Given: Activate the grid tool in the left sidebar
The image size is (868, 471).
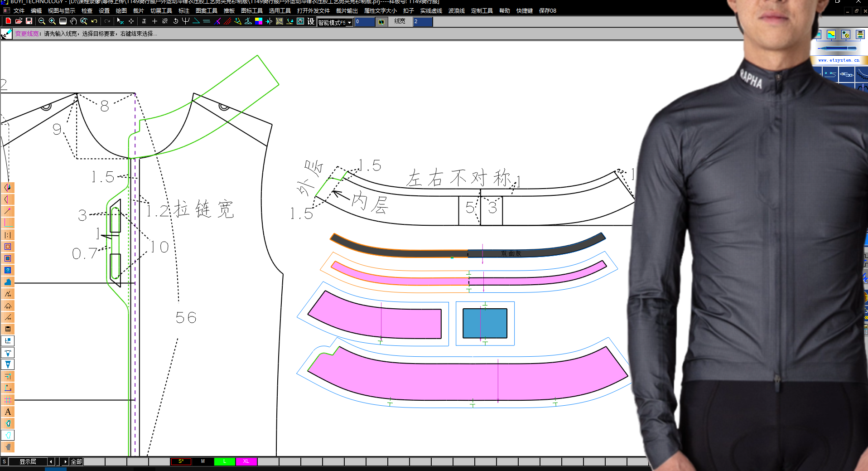Looking at the screenshot, I should click(x=8, y=400).
